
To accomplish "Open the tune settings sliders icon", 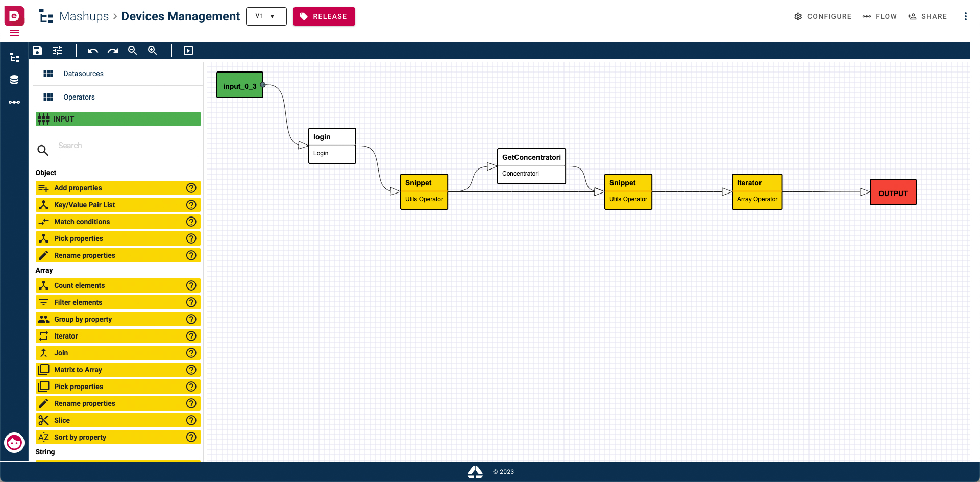I will point(57,51).
